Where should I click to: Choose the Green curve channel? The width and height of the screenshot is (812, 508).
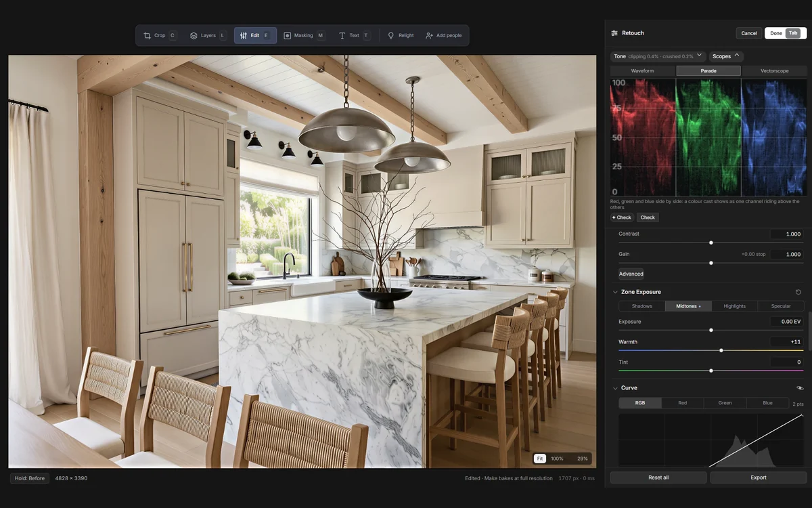[x=725, y=403]
